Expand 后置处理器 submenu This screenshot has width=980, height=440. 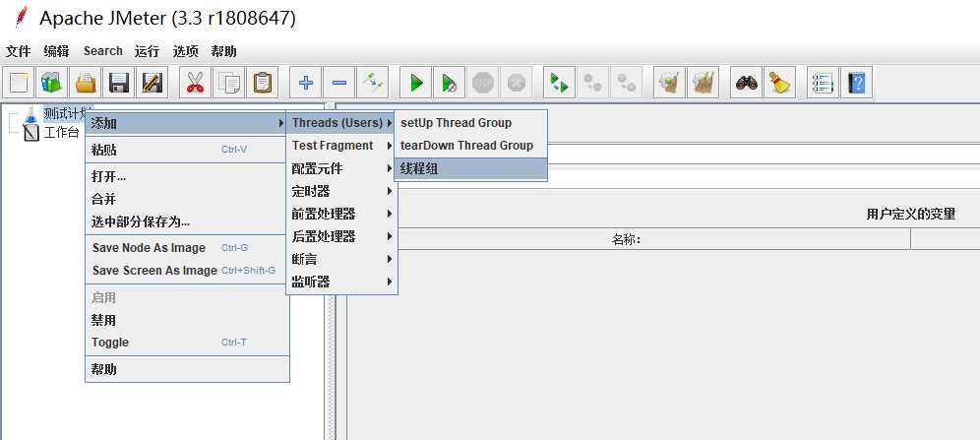click(341, 237)
